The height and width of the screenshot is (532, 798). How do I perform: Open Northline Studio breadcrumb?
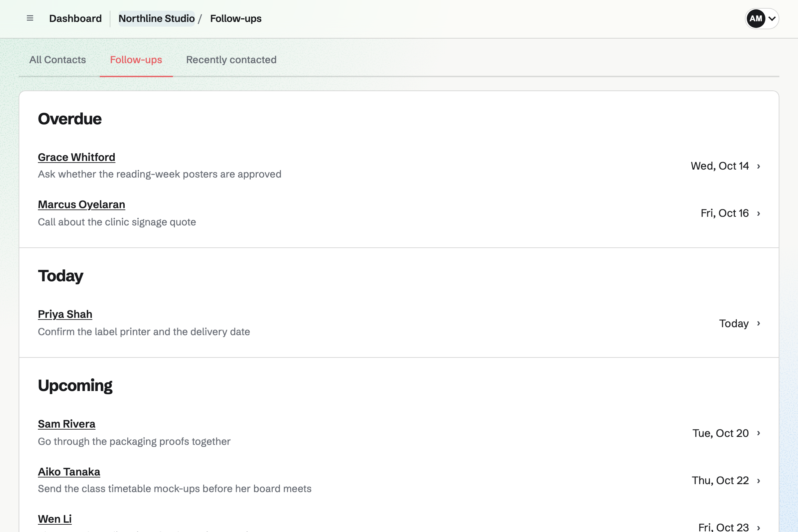[x=156, y=18]
